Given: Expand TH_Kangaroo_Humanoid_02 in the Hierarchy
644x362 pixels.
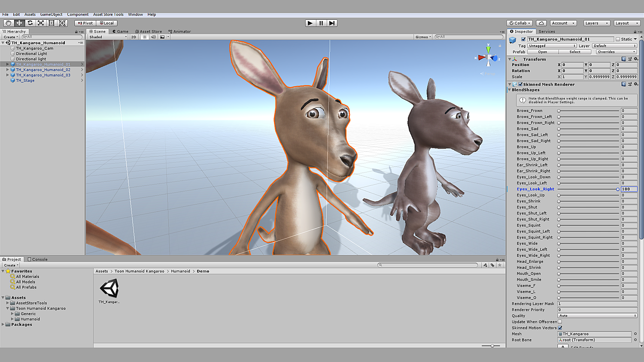Looking at the screenshot, I should pos(7,69).
